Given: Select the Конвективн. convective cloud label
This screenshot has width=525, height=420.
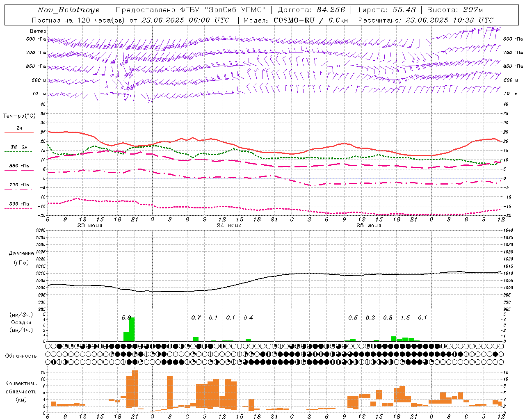Looking at the screenshot, I should pyautogui.click(x=21, y=383).
